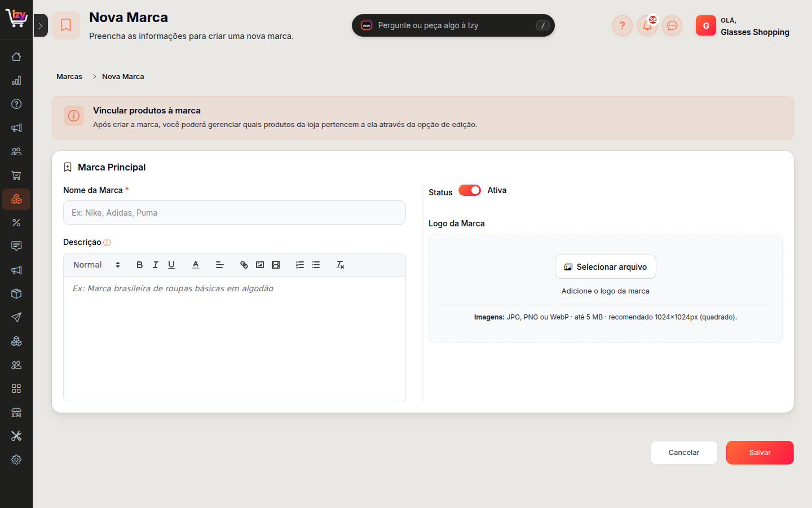
Task: Click the sidebar help circle icon
Action: (16, 104)
